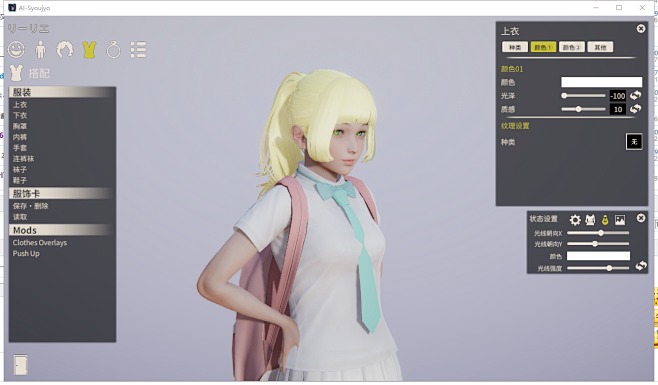This screenshot has height=385, width=658.
Task: Switch to the 种类 tab
Action: pyautogui.click(x=515, y=47)
